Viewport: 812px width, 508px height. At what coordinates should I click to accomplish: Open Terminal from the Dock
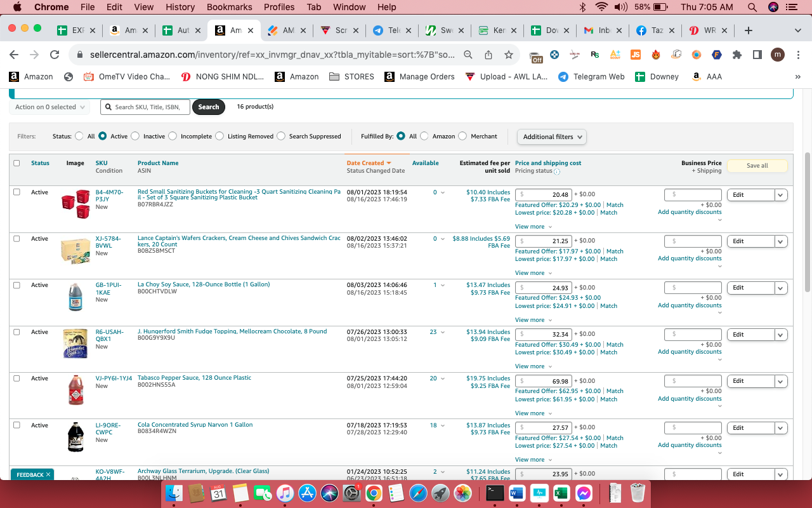point(495,493)
